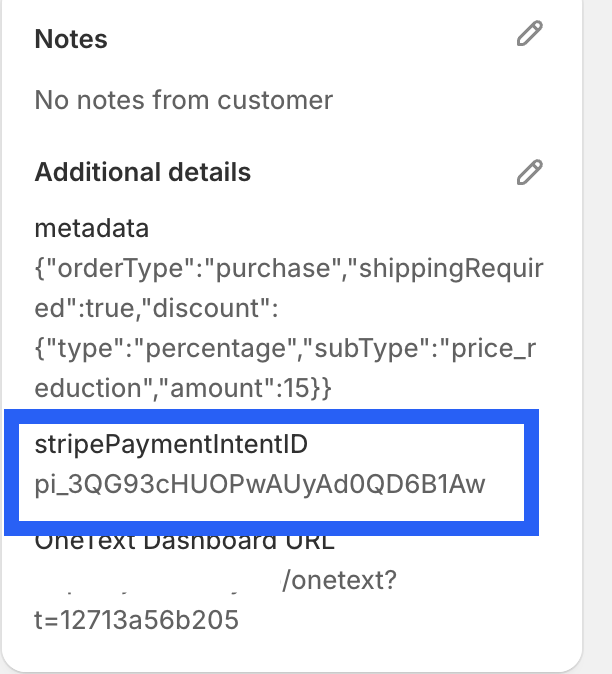Viewport: 612px width, 674px height.
Task: Click the metadata field label
Action: point(92,228)
